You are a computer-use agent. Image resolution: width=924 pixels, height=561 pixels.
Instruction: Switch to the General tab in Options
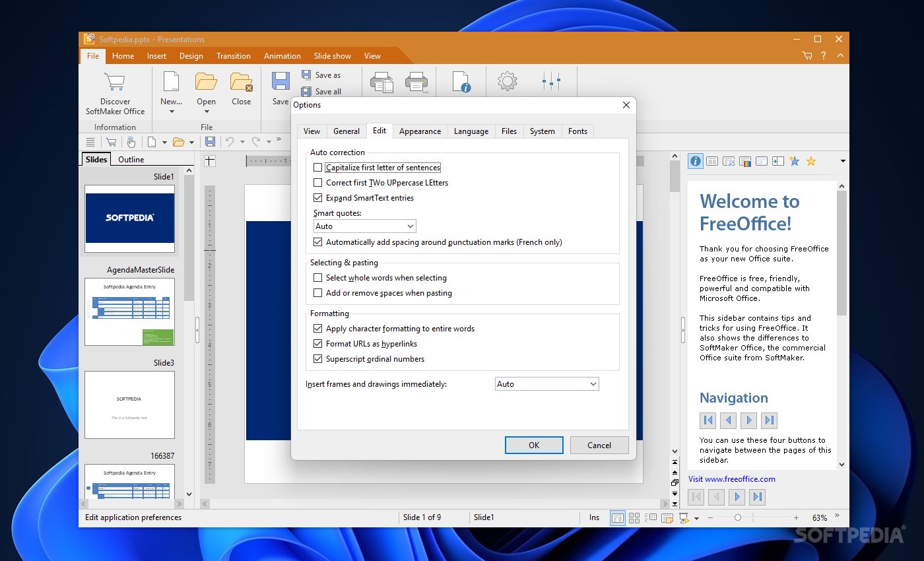click(346, 131)
